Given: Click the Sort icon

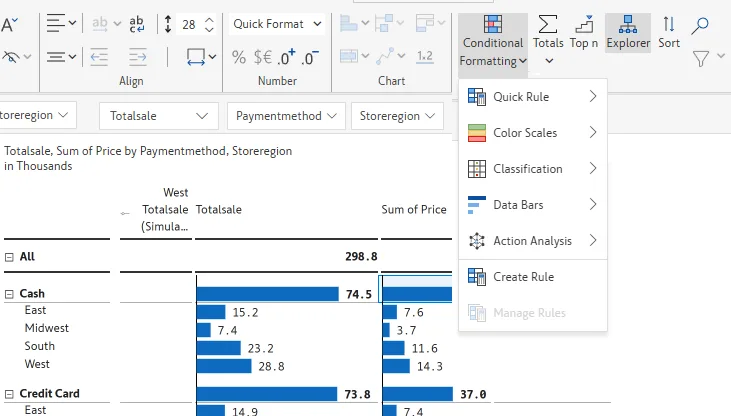Looking at the screenshot, I should click(x=669, y=24).
